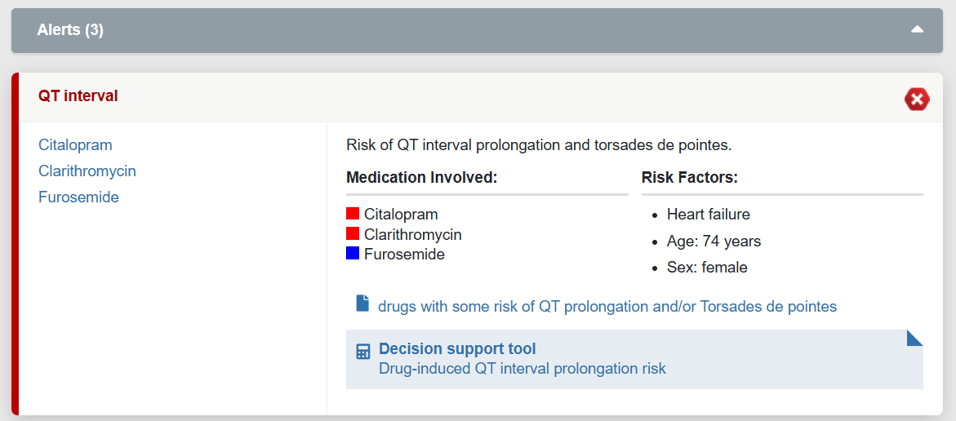Click the Medication Involved heading
Image resolution: width=956 pixels, height=421 pixels.
[x=422, y=177]
